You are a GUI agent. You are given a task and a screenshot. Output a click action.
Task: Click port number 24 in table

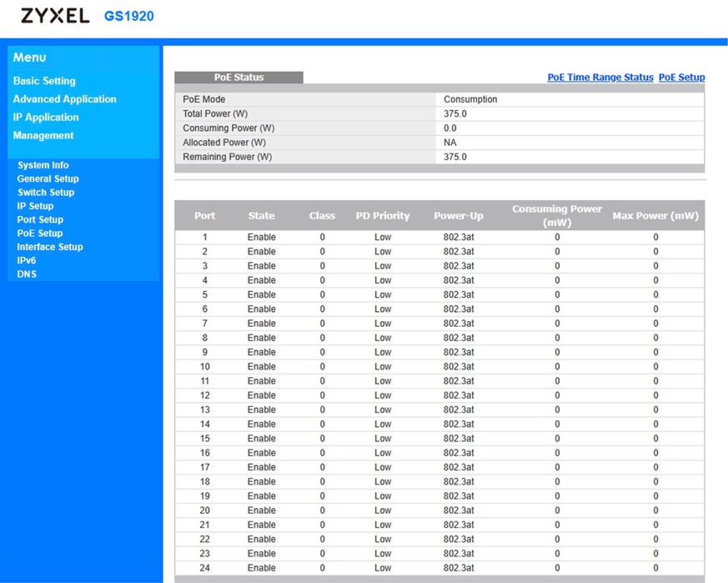point(205,568)
